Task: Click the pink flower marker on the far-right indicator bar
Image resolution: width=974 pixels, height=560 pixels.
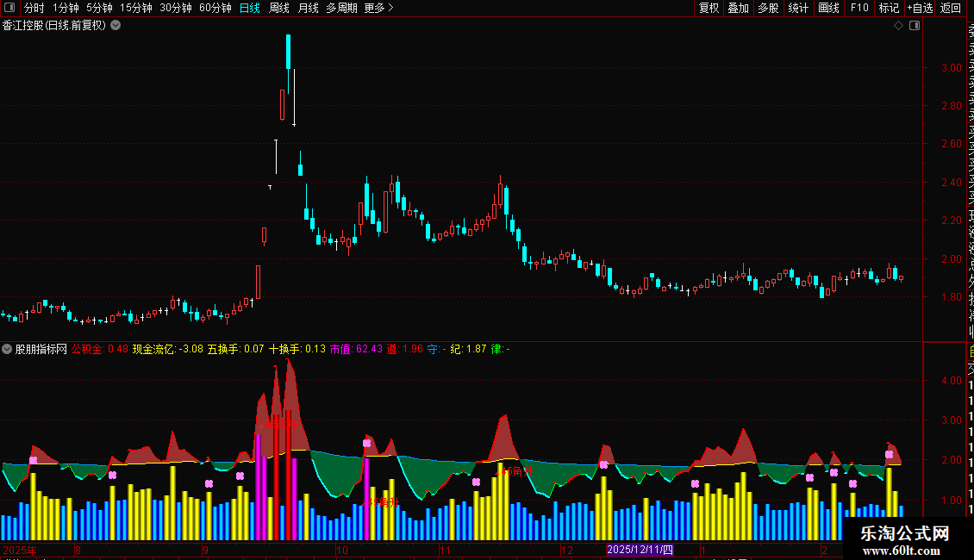Action: (x=889, y=455)
